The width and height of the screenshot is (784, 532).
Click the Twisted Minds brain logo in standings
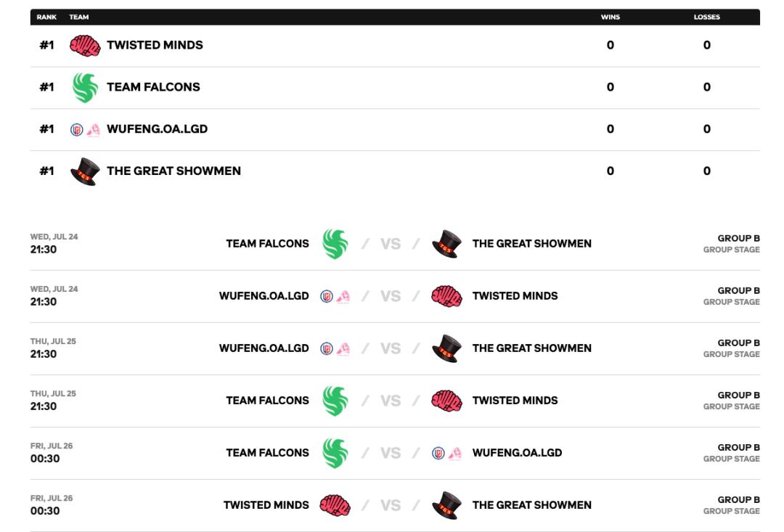[x=84, y=46]
